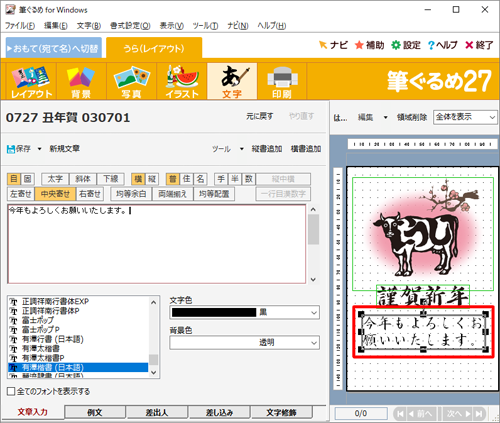Screen dimensions: 500x423
Task: Click font list scroll up arrow
Action: pyautogui.click(x=153, y=302)
